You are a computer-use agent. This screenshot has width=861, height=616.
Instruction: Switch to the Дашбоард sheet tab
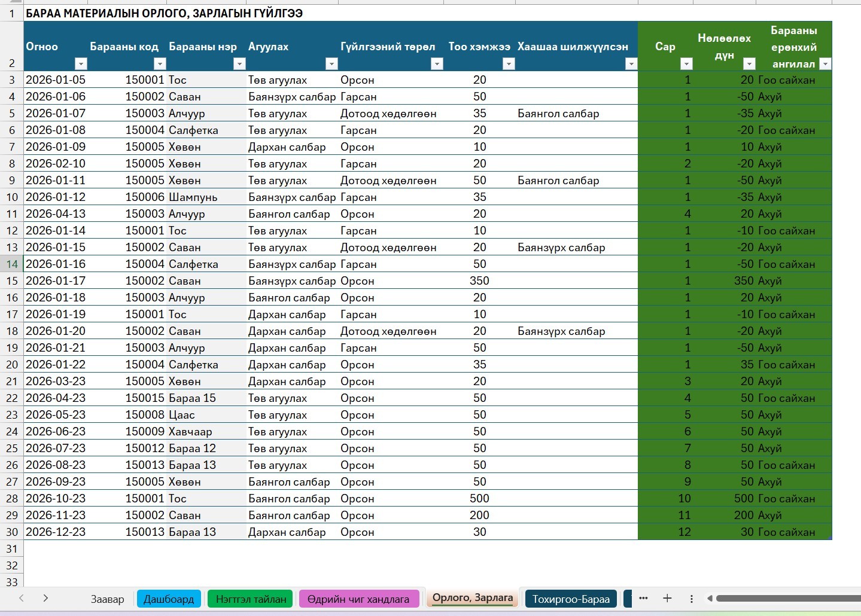click(x=169, y=599)
